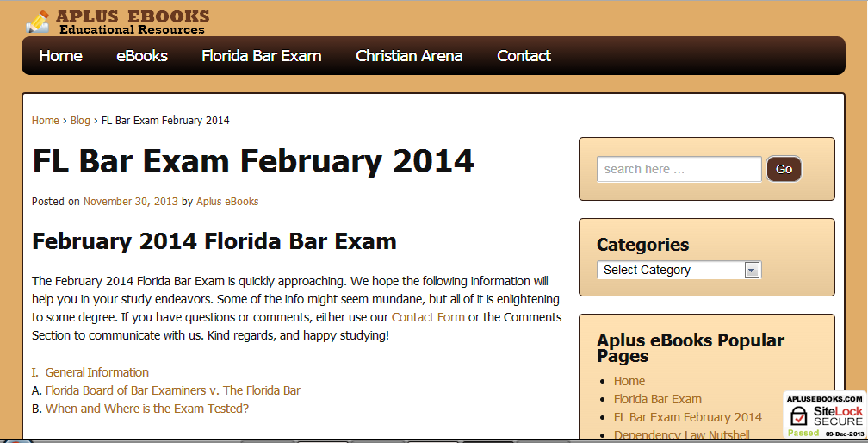Open Florida Board of Bar Examiners v. link
The width and height of the screenshot is (868, 443).
tap(173, 390)
